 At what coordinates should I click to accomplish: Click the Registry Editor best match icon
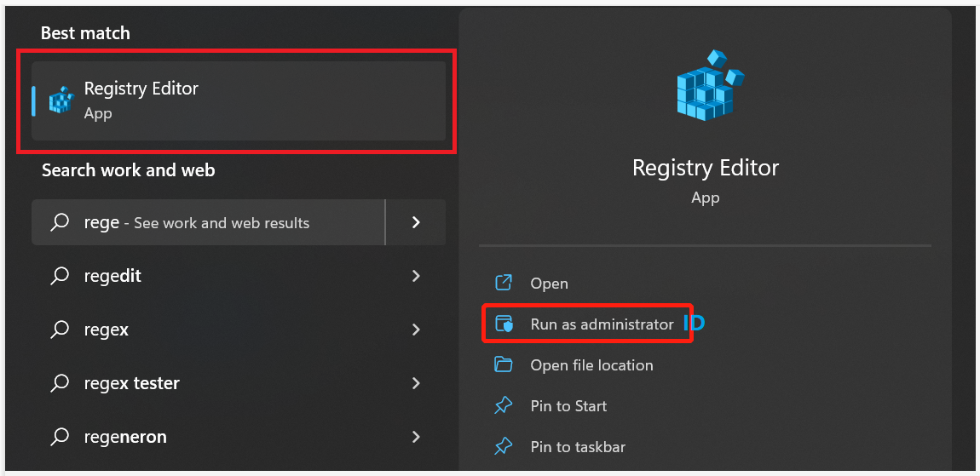(61, 100)
